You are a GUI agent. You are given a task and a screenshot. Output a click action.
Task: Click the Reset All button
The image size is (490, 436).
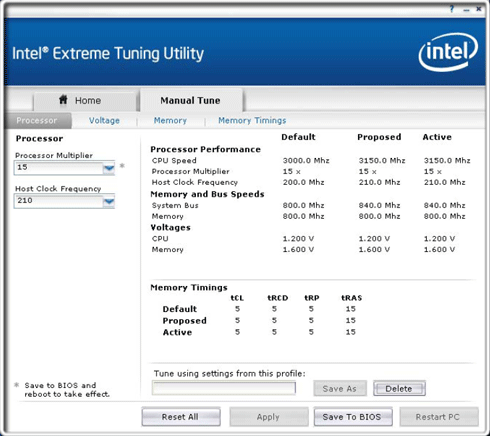181,417
